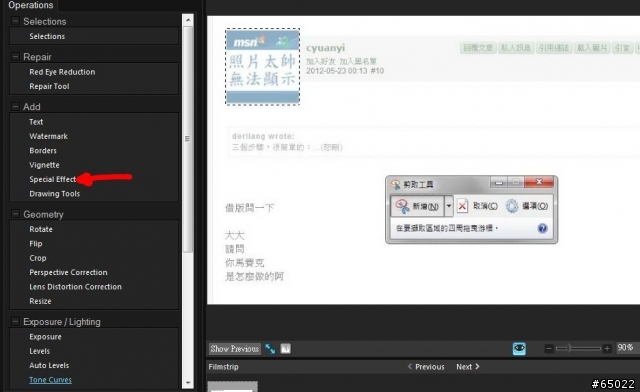Open the Vignette operation

44,165
